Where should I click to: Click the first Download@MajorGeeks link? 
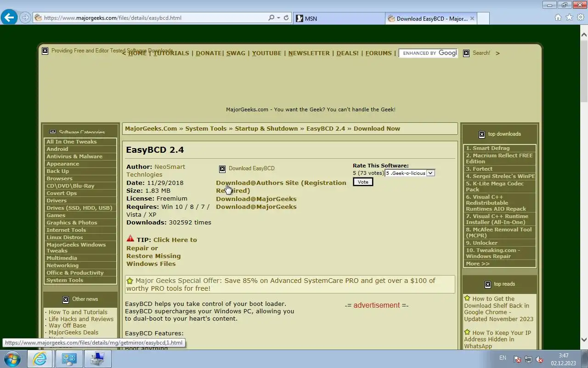pos(256,199)
